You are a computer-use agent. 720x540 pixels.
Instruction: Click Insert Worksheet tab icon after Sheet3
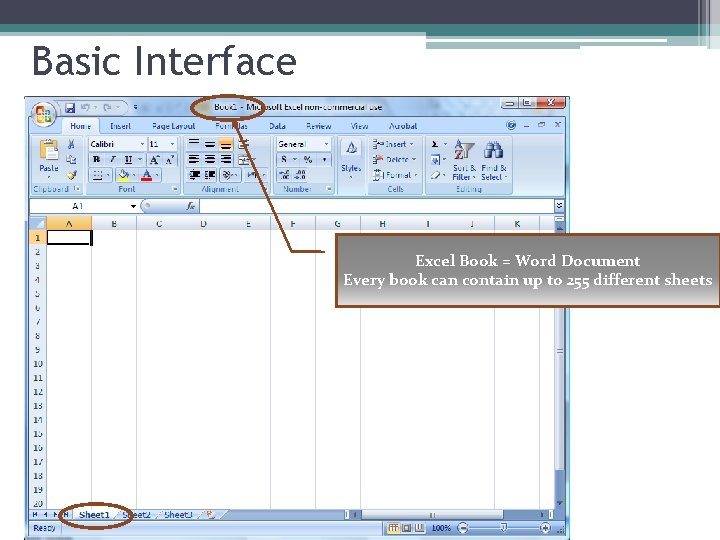211,515
